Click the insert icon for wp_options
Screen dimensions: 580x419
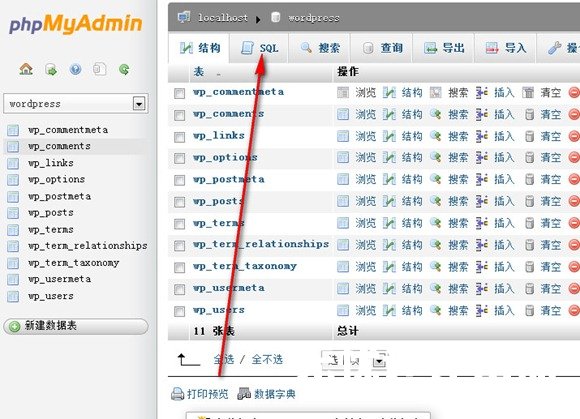coord(482,158)
